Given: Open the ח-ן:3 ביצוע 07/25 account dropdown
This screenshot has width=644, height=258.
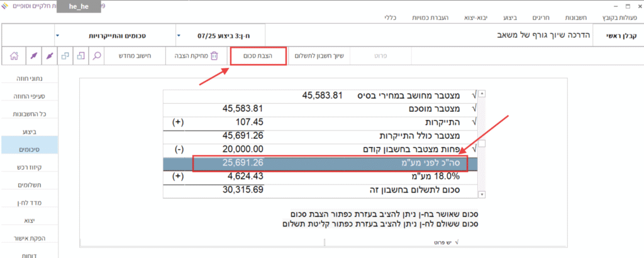Looking at the screenshot, I should [179, 35].
